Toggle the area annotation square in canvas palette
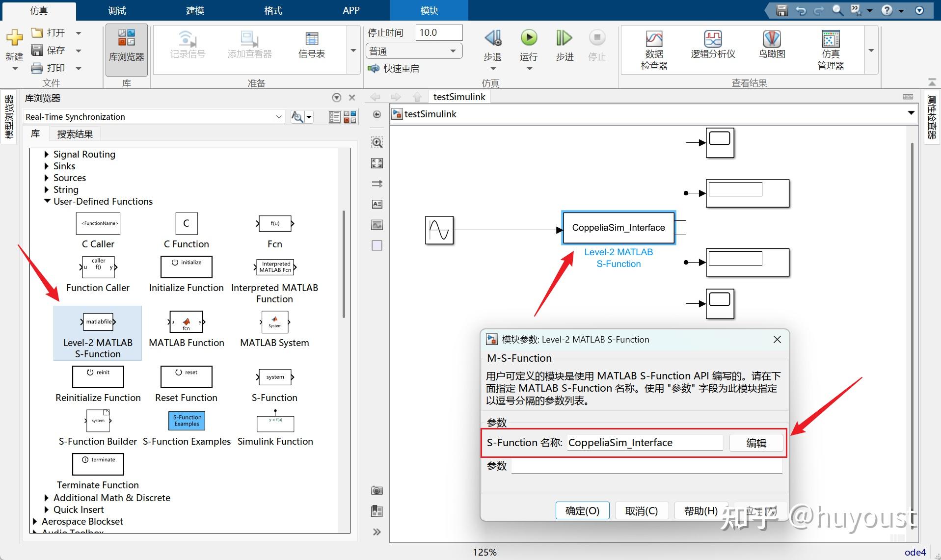This screenshot has width=941, height=560. pyautogui.click(x=377, y=245)
